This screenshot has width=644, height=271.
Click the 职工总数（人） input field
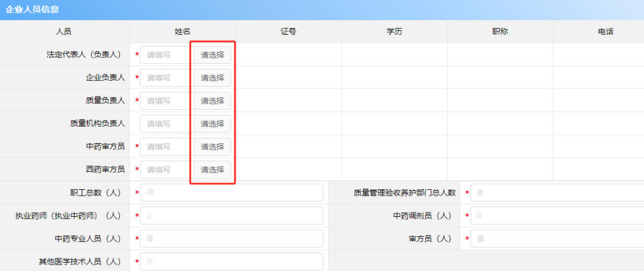pos(231,192)
